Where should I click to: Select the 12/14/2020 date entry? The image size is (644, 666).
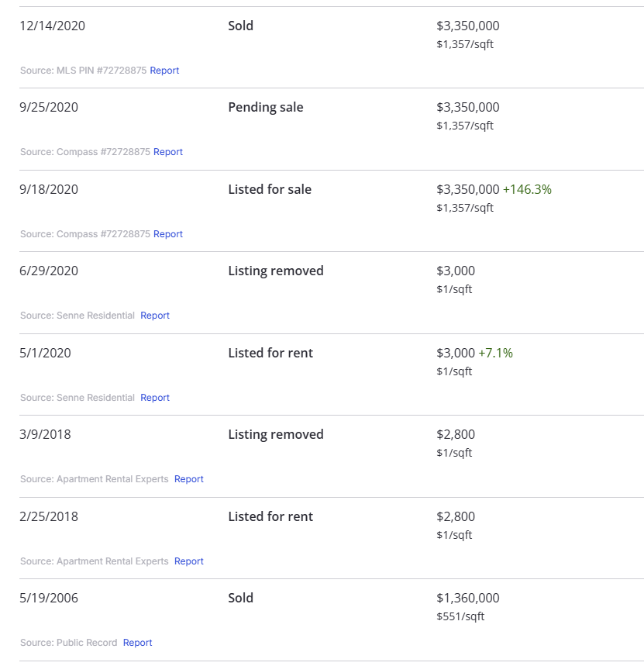coord(53,26)
